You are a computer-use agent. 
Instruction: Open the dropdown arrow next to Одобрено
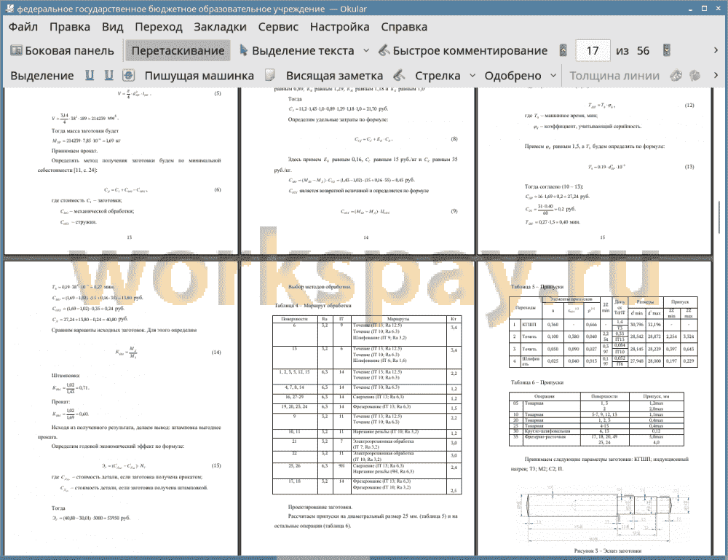point(553,76)
